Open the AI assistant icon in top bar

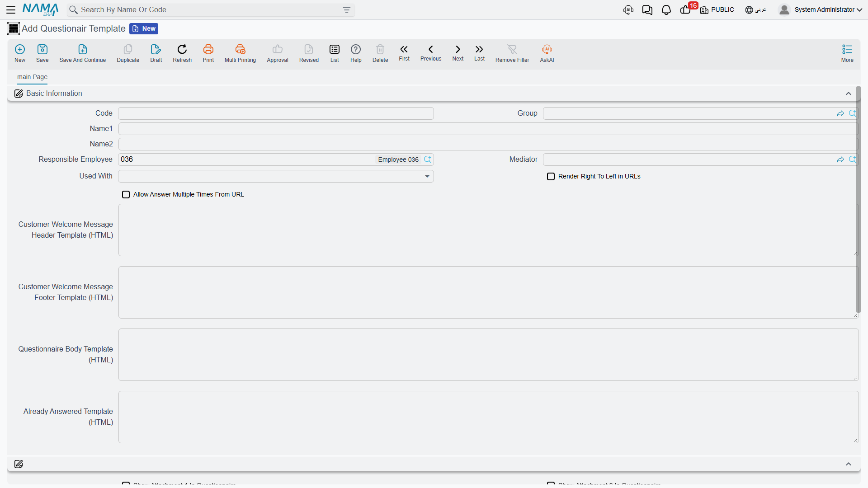point(628,10)
